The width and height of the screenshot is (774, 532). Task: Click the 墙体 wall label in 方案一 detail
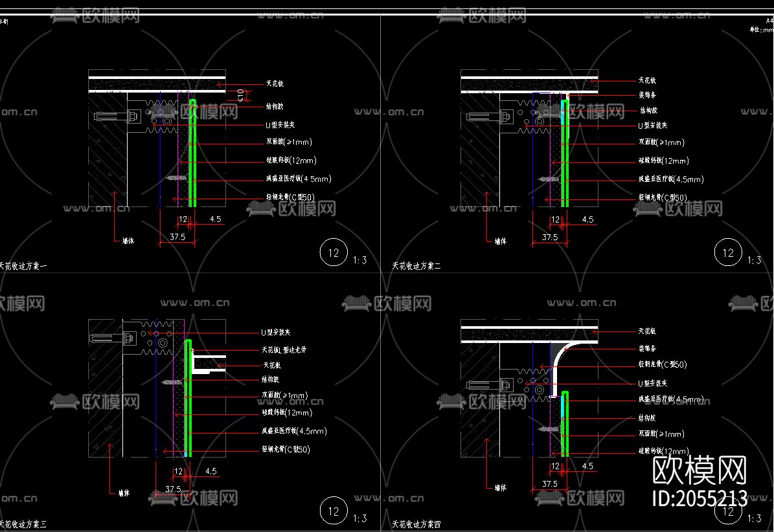pos(128,241)
